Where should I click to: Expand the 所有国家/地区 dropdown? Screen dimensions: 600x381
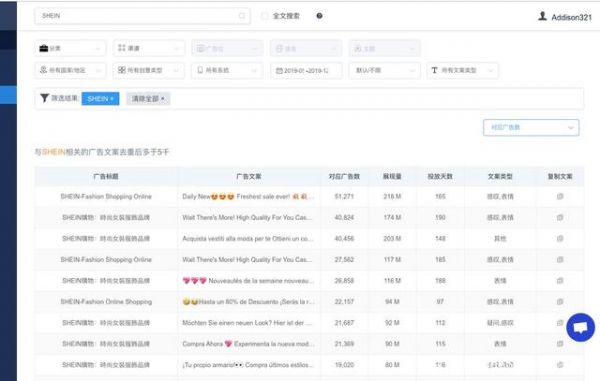coord(70,70)
